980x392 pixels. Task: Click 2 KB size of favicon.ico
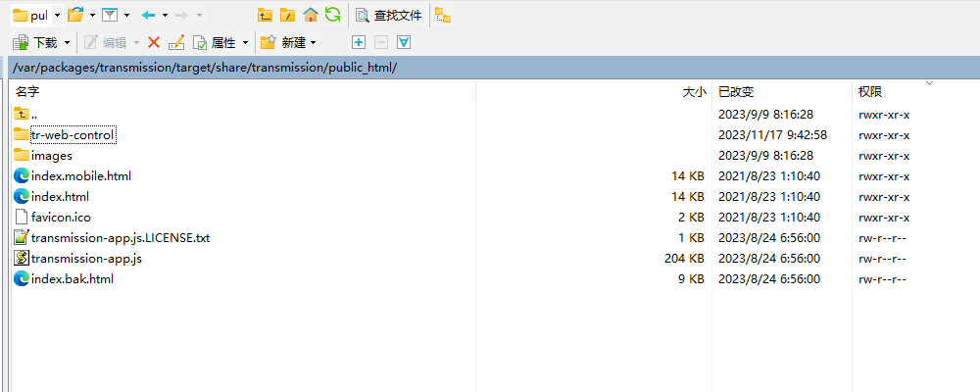[x=691, y=218]
